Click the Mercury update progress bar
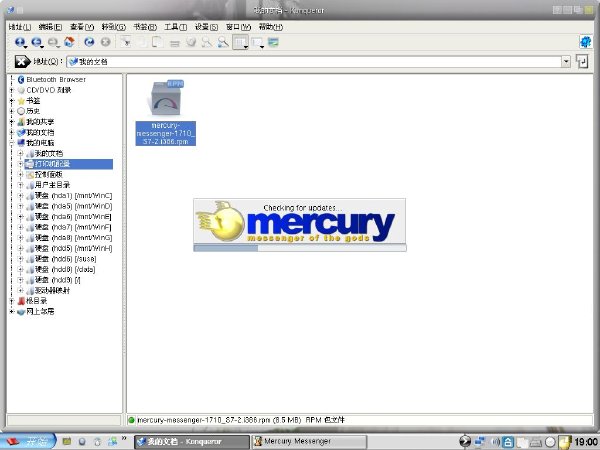Screen dimensions: 600x450 tap(300, 248)
